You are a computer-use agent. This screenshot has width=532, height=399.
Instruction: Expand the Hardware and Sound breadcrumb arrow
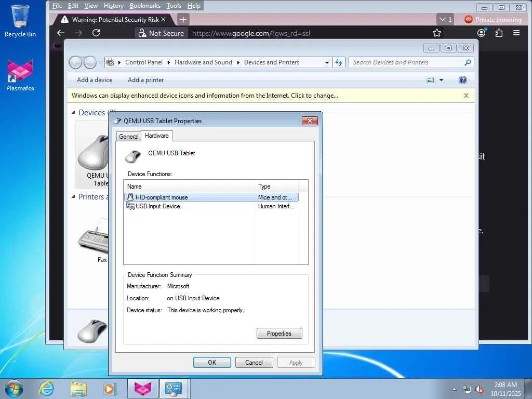(238, 62)
